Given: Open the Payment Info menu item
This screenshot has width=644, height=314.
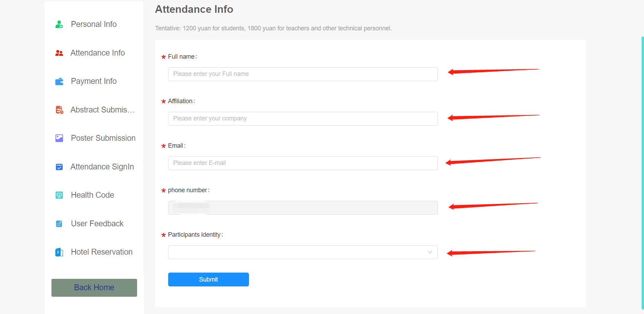Looking at the screenshot, I should [x=94, y=81].
